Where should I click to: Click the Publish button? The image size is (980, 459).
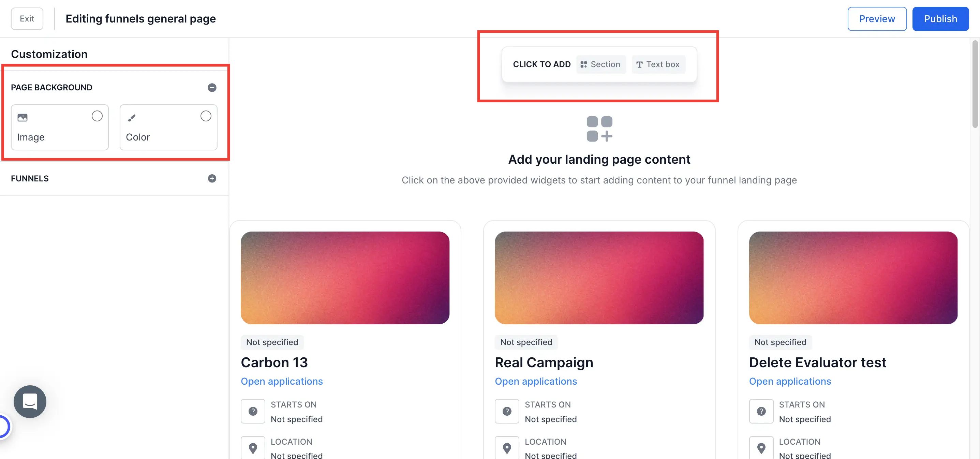pyautogui.click(x=940, y=19)
